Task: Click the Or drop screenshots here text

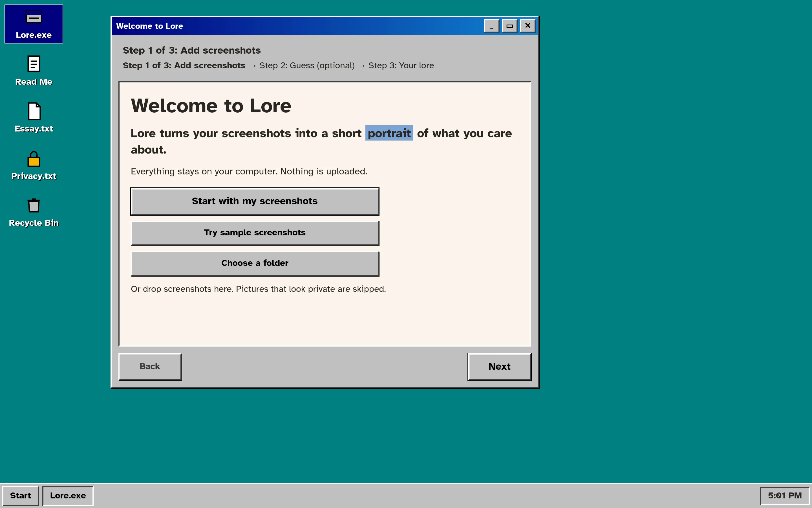Action: click(258, 289)
